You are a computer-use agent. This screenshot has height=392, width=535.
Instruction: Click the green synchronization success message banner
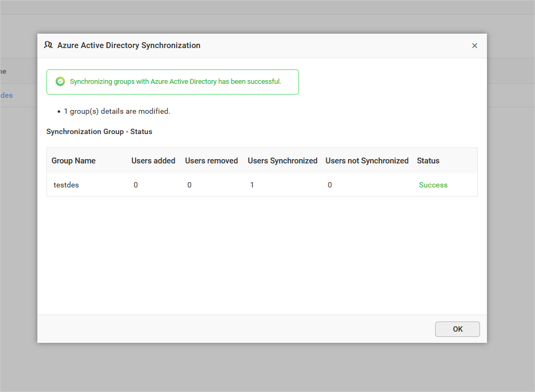click(172, 81)
